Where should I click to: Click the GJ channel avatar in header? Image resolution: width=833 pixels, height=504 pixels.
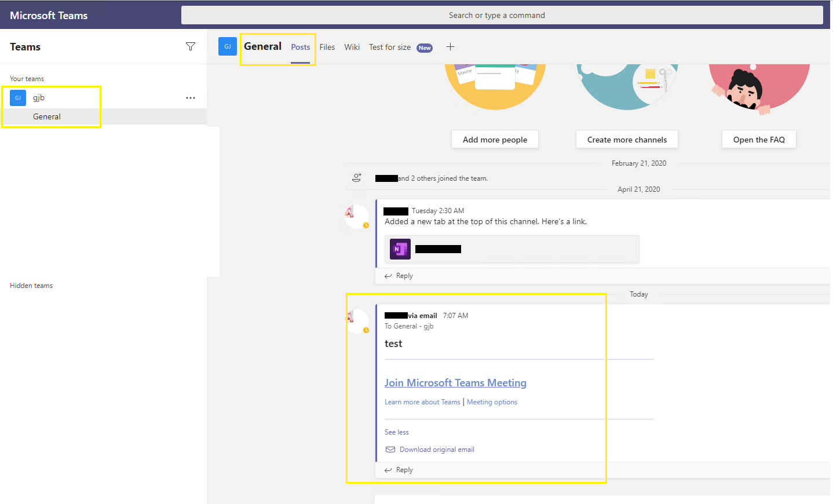228,46
